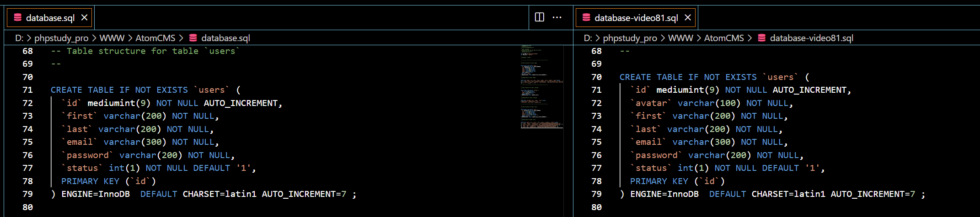Open WWW folder in the left breadcrumb
The width and height of the screenshot is (980, 217).
pos(112,38)
